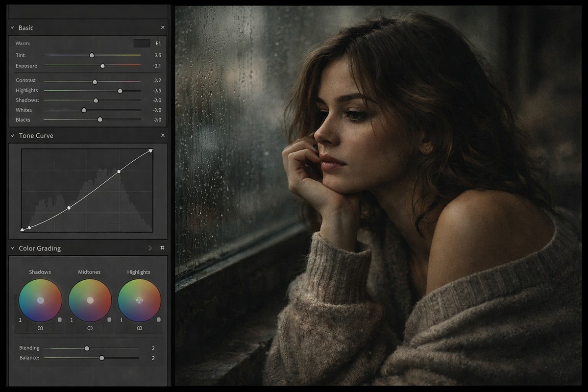
Task: Open extra grading controls with the right-arrow icon
Action: [149, 248]
